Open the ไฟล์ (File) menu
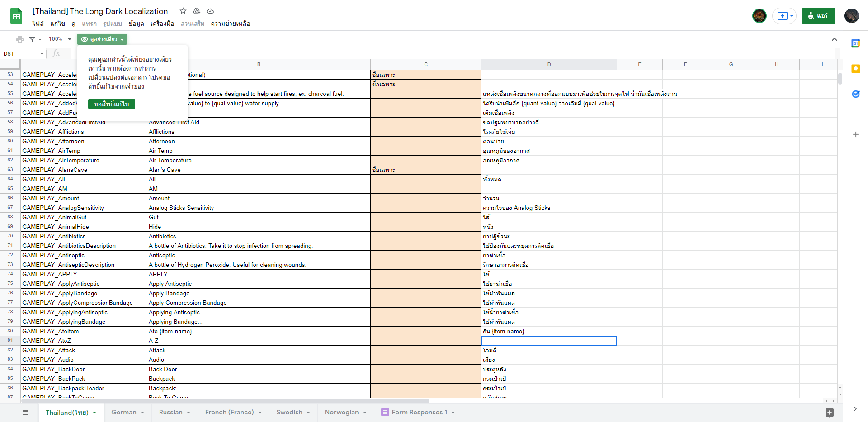Image resolution: width=868 pixels, height=422 pixels. pyautogui.click(x=38, y=24)
